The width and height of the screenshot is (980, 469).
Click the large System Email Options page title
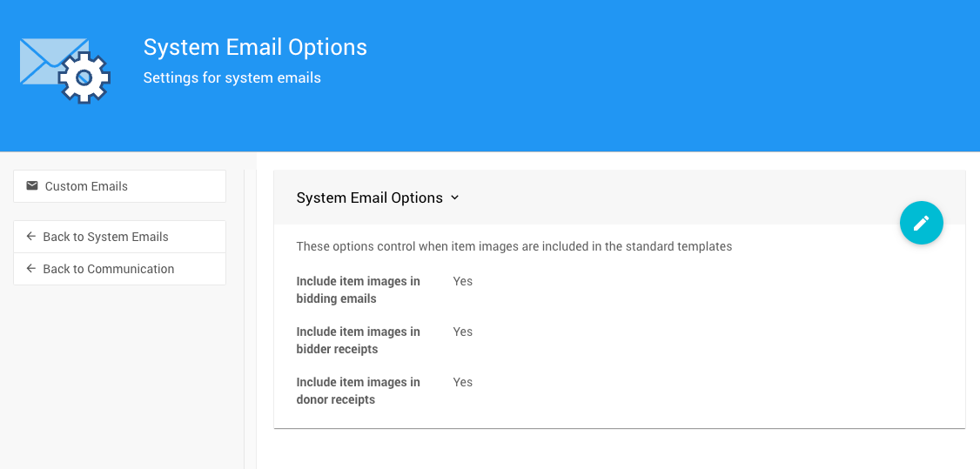coord(255,47)
